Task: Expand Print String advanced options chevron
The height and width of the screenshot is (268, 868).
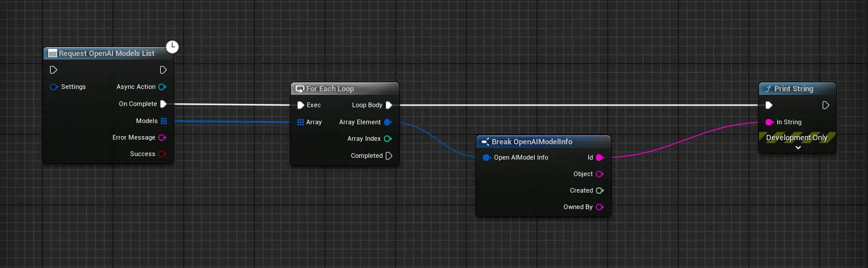Action: pyautogui.click(x=798, y=148)
